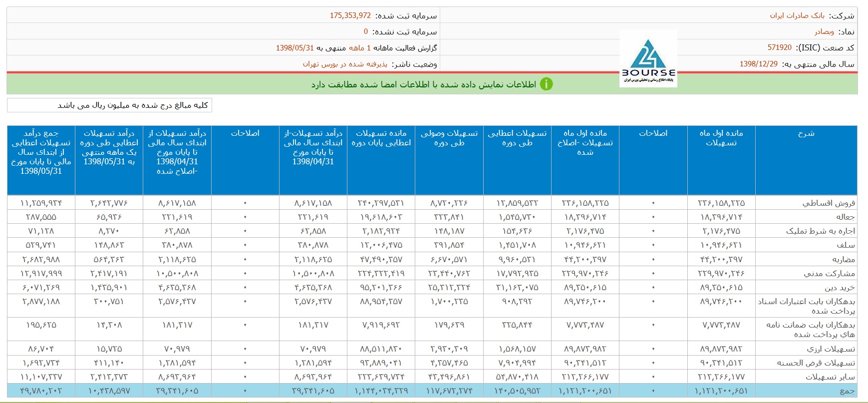Viewport: 868px width, 403px height.
Task: Click the green info circle icon
Action: pyautogui.click(x=547, y=84)
